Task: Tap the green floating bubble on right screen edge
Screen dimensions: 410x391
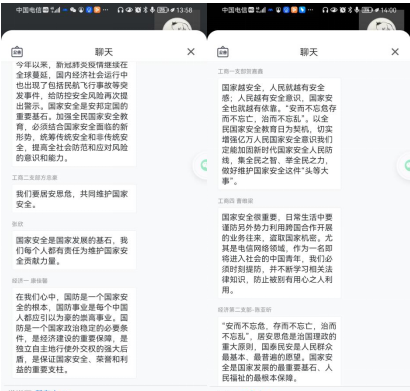Action: (405, 166)
